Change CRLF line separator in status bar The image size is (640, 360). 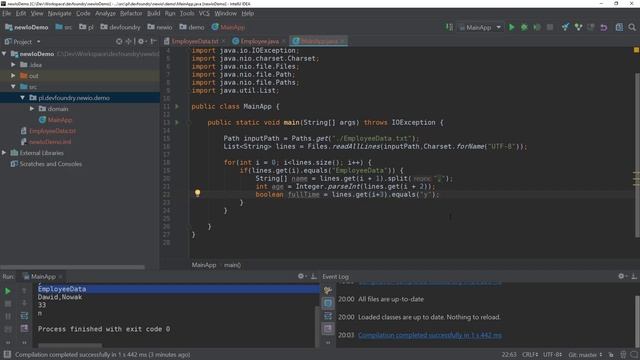(x=530, y=355)
